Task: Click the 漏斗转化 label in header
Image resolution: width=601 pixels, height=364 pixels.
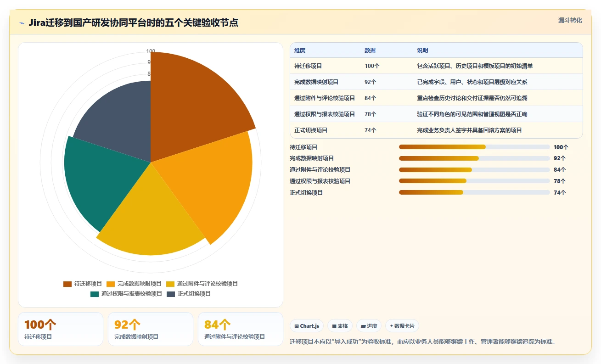Action: tap(570, 21)
